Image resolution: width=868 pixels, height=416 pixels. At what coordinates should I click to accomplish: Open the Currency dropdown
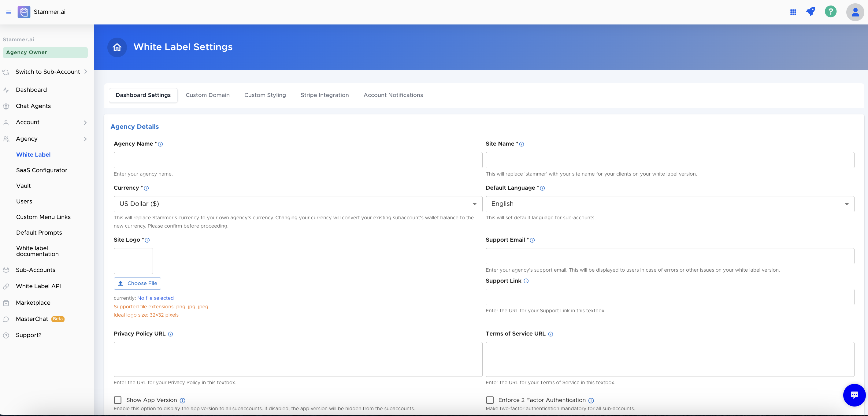pos(298,204)
